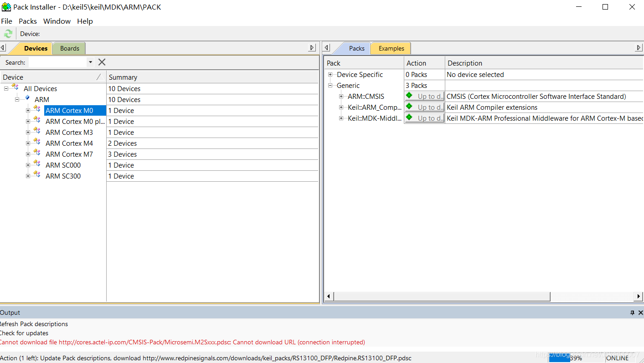644x363 pixels.
Task: Collapse the Generic packs group
Action: point(330,85)
